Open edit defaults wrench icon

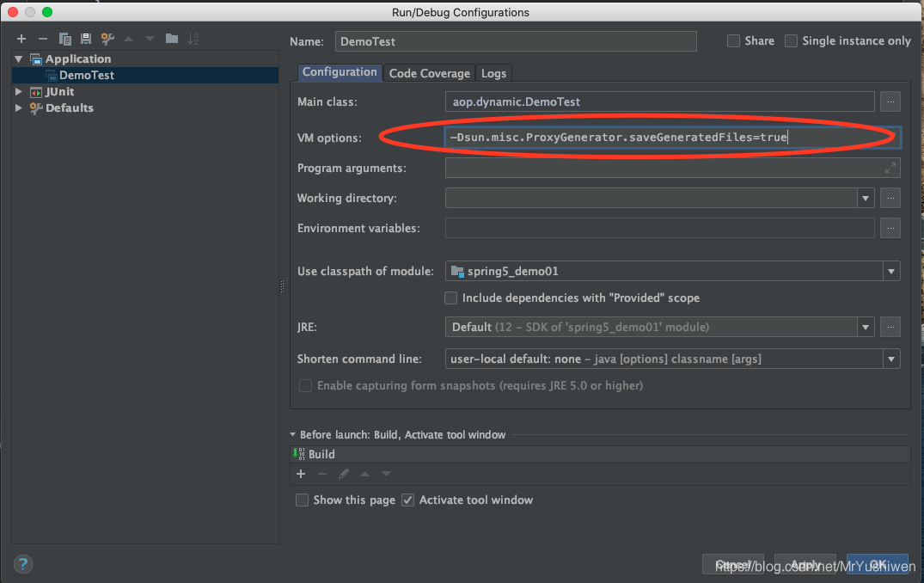click(x=107, y=39)
